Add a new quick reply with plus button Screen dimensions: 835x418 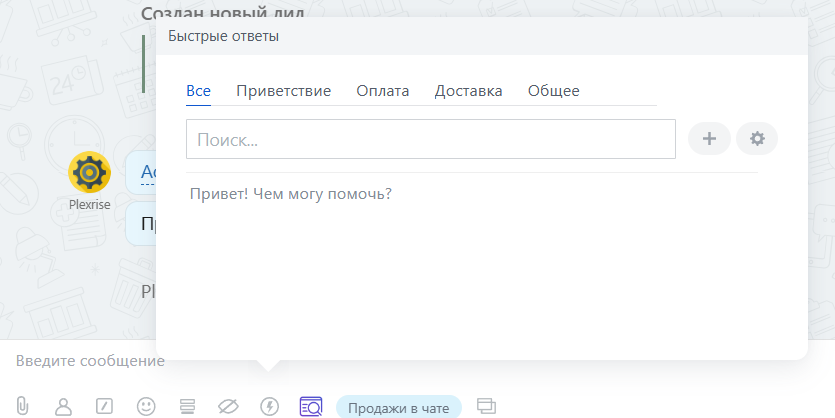(x=709, y=139)
